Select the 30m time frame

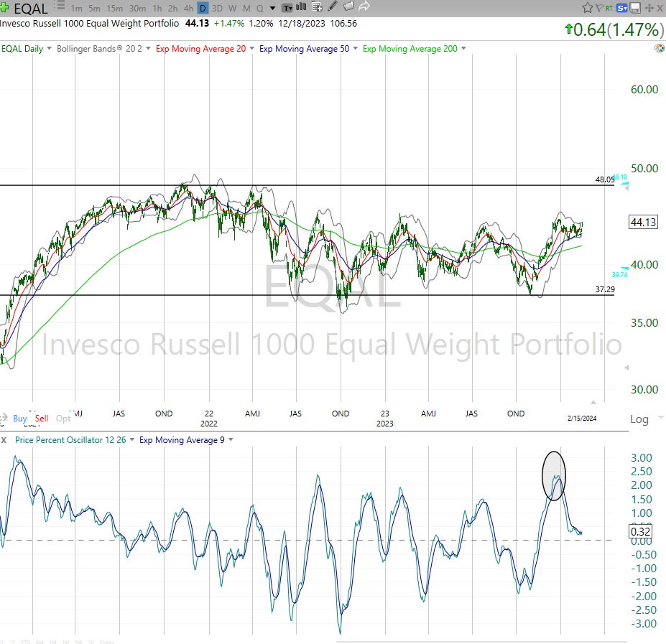[137, 8]
